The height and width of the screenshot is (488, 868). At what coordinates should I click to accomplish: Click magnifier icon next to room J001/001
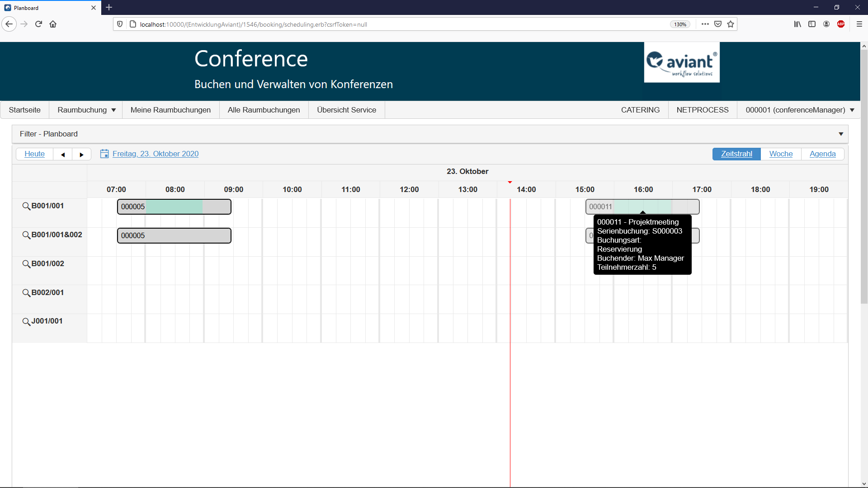point(26,321)
